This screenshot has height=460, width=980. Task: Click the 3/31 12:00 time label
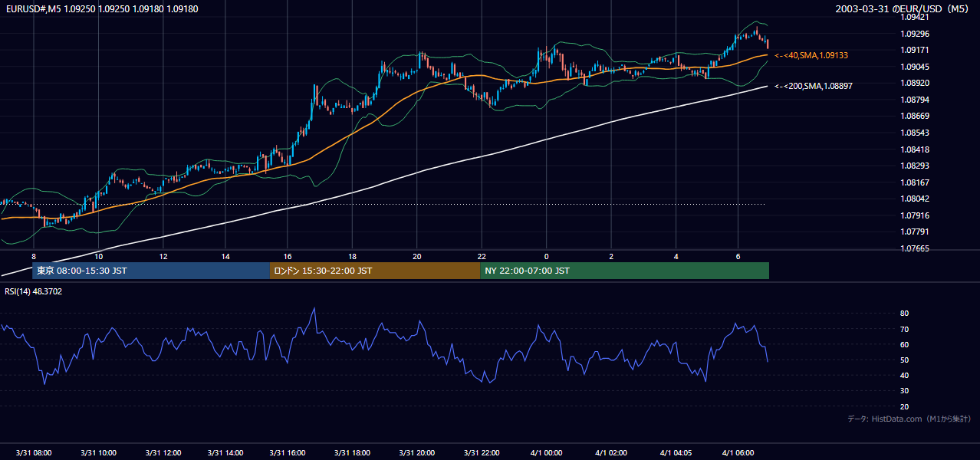coord(162,453)
